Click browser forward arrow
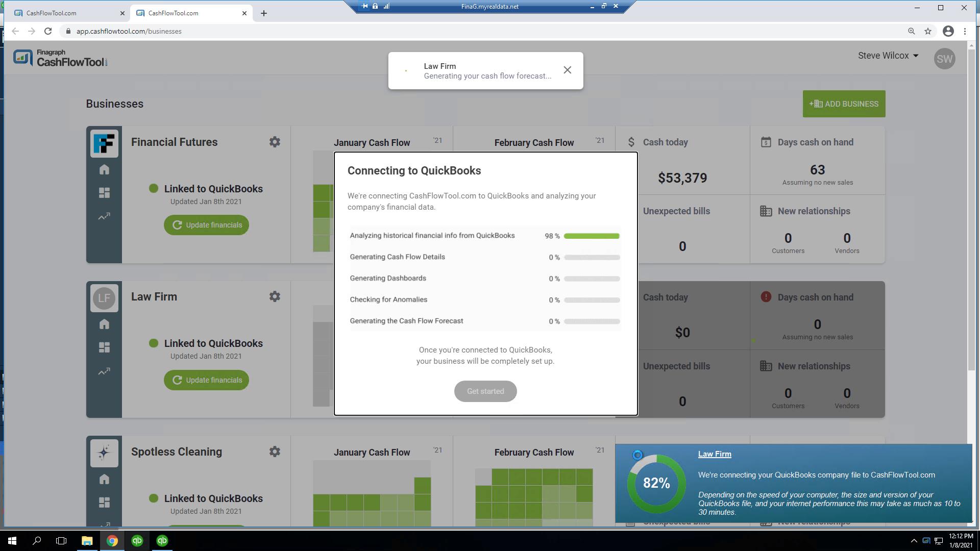Image resolution: width=980 pixels, height=551 pixels. [x=32, y=31]
